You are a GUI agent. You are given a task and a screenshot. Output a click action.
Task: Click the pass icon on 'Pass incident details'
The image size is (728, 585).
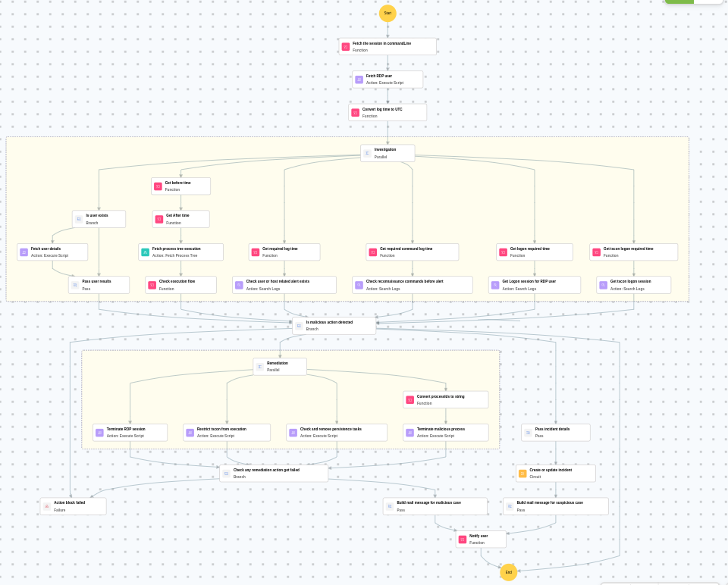coord(528,433)
